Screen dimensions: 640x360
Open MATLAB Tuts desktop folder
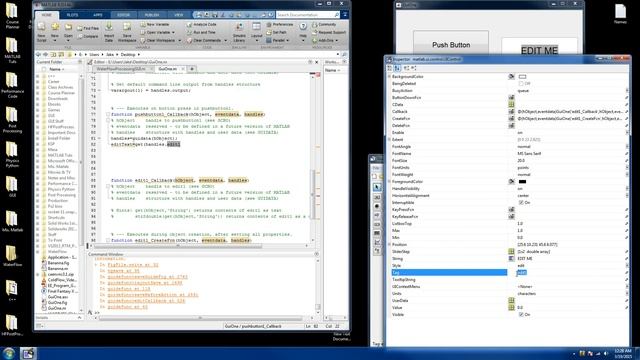12,51
